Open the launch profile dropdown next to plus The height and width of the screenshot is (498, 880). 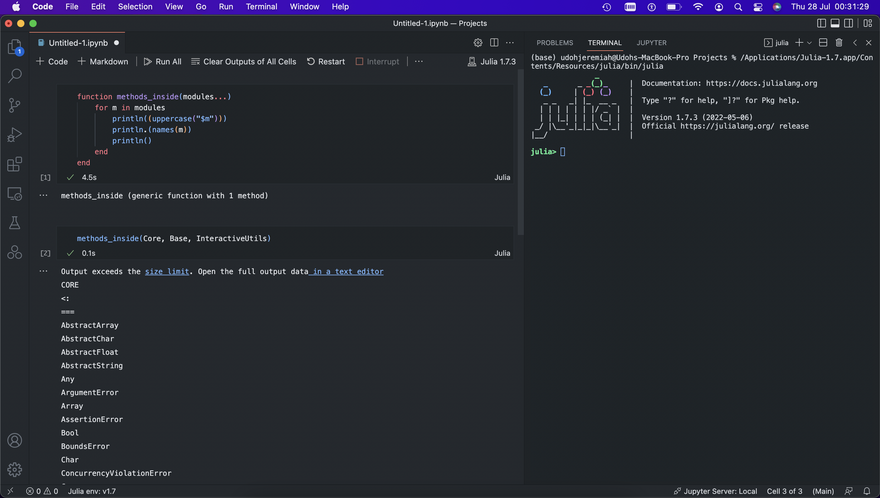click(809, 43)
